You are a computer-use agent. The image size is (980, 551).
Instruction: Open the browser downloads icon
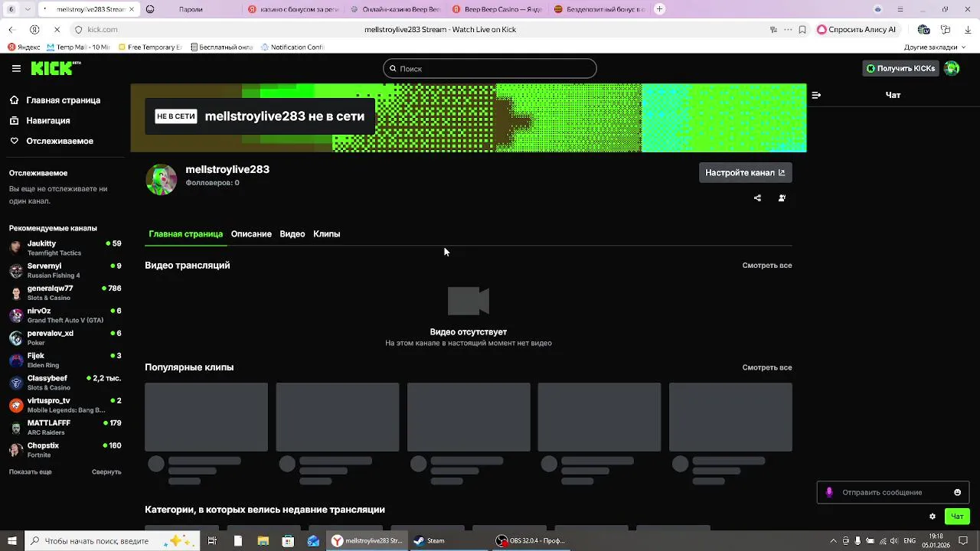968,30
